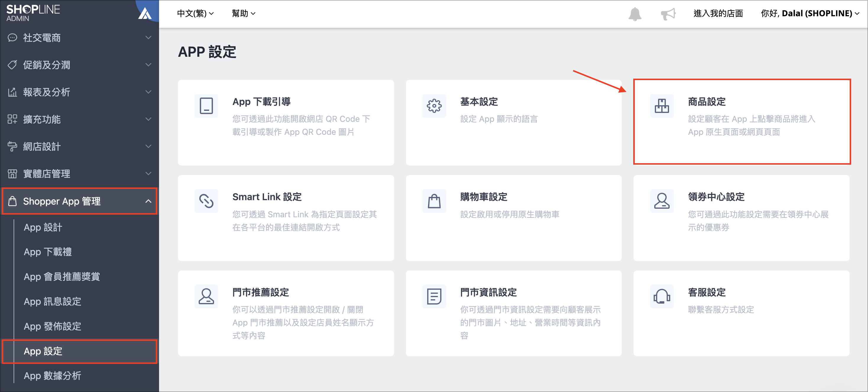Click the 'APP 設定' page heading
The height and width of the screenshot is (392, 868).
207,52
